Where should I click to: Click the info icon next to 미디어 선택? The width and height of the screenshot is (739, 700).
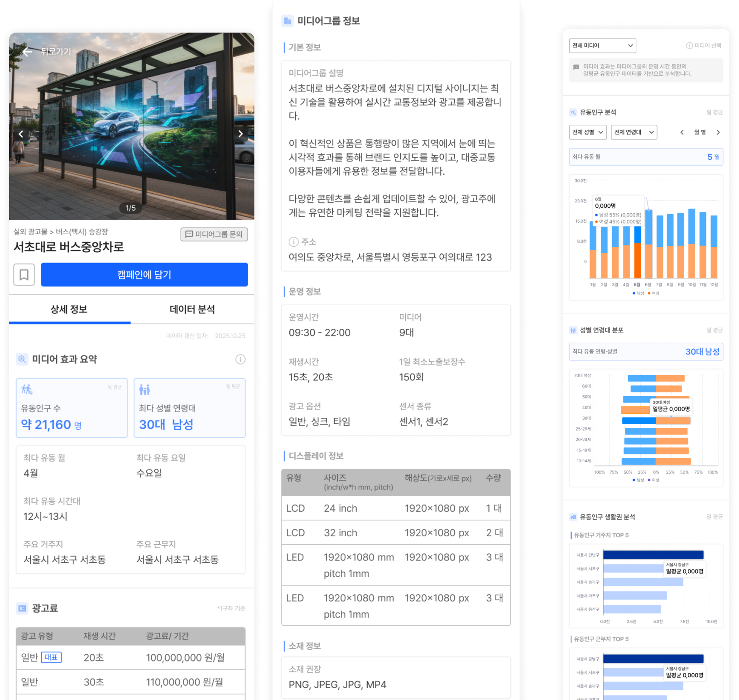tap(689, 46)
